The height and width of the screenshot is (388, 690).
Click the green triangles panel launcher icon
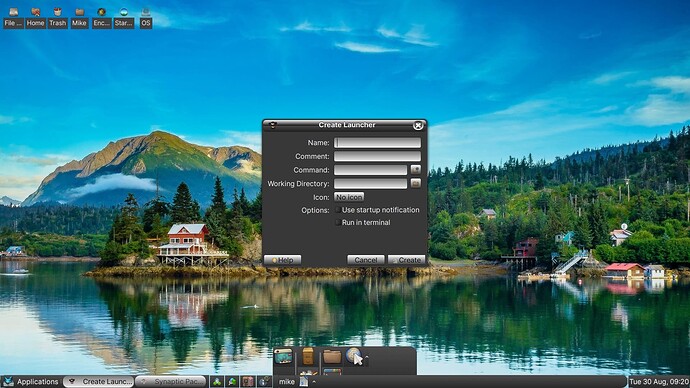[217, 381]
